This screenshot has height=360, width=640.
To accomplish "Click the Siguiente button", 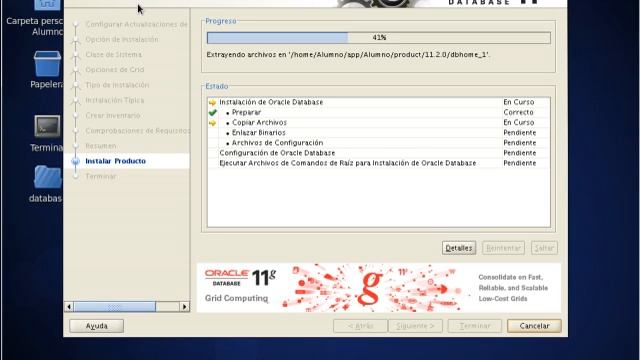I will tap(415, 326).
